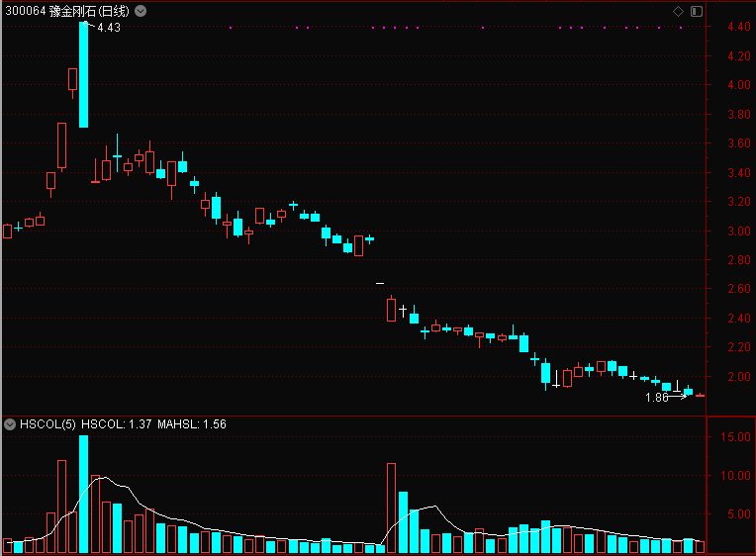Click the first red candle at chart left
The image size is (756, 556).
7,232
